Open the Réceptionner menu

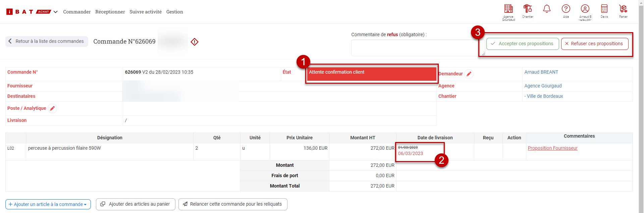(x=110, y=12)
